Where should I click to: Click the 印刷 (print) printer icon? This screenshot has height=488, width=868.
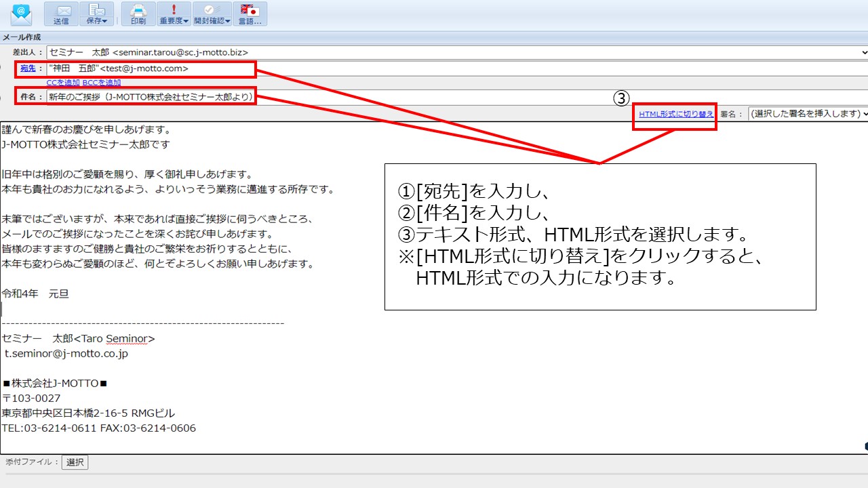138,14
